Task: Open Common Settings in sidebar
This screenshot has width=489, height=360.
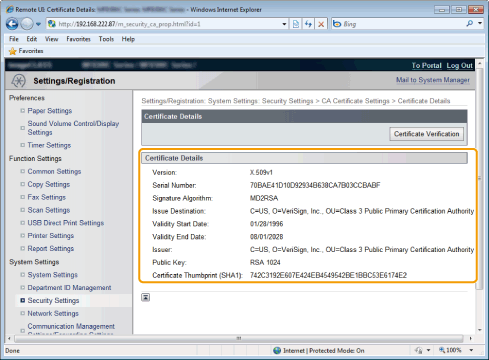Action: click(54, 171)
